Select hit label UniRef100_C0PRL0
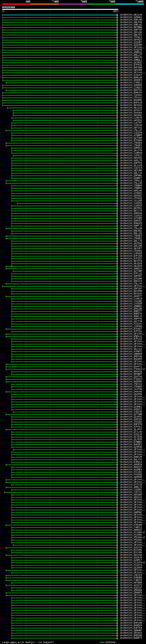The height and width of the screenshot is (644, 146). (x=131, y=82)
